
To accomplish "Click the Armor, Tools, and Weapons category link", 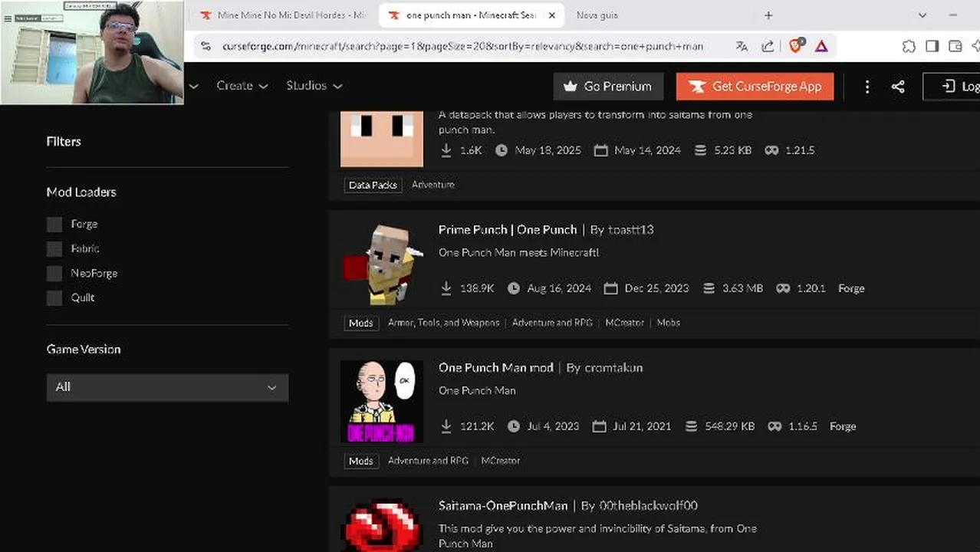I will click(443, 323).
